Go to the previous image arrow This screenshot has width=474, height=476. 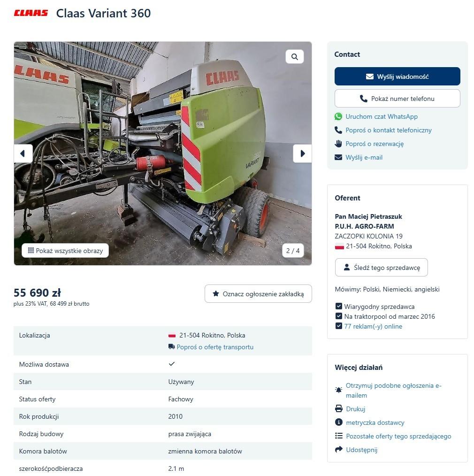23,154
